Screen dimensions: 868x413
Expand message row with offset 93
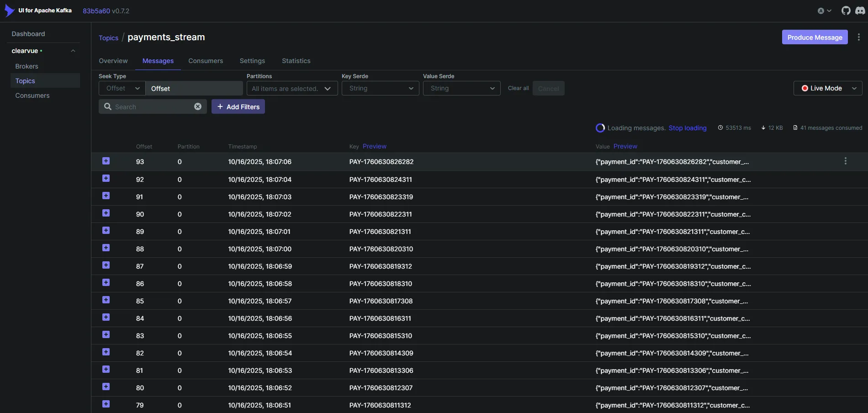[106, 161]
